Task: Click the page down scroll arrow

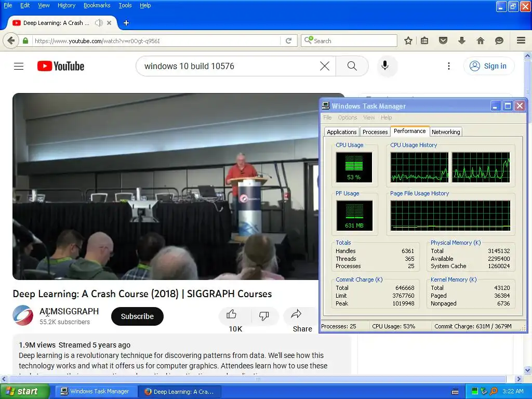Action: click(528, 370)
